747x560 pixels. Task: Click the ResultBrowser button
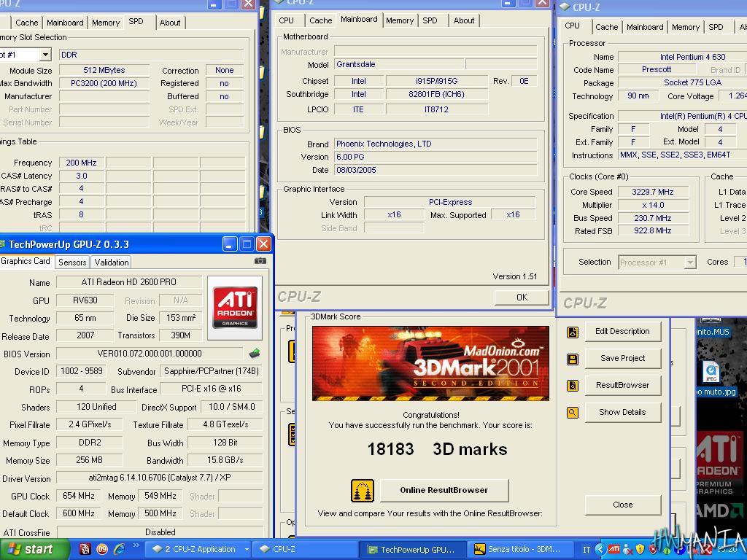pyautogui.click(x=623, y=385)
